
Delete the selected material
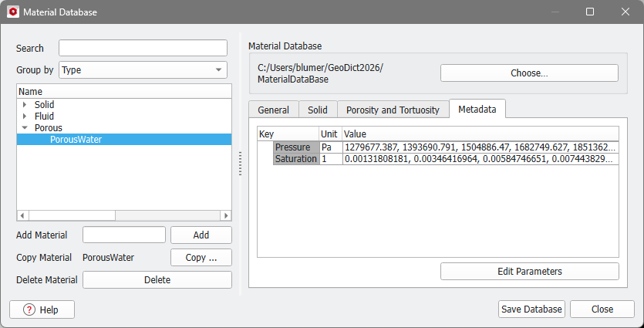click(157, 280)
